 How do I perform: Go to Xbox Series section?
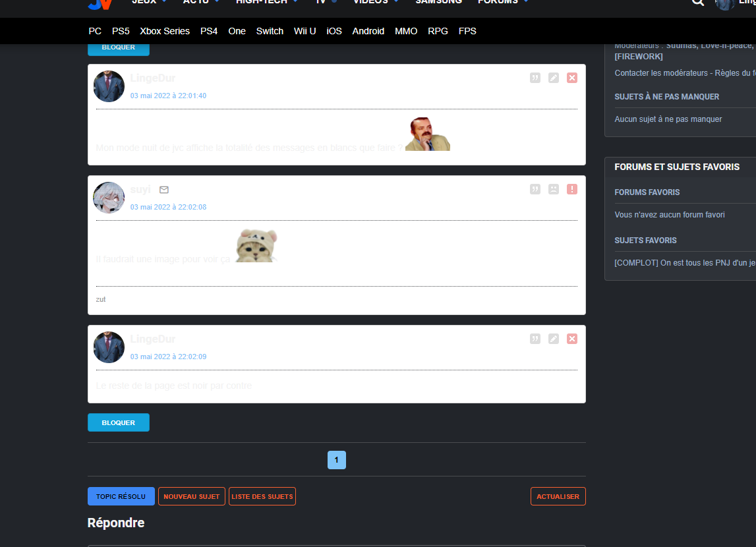[x=165, y=31]
